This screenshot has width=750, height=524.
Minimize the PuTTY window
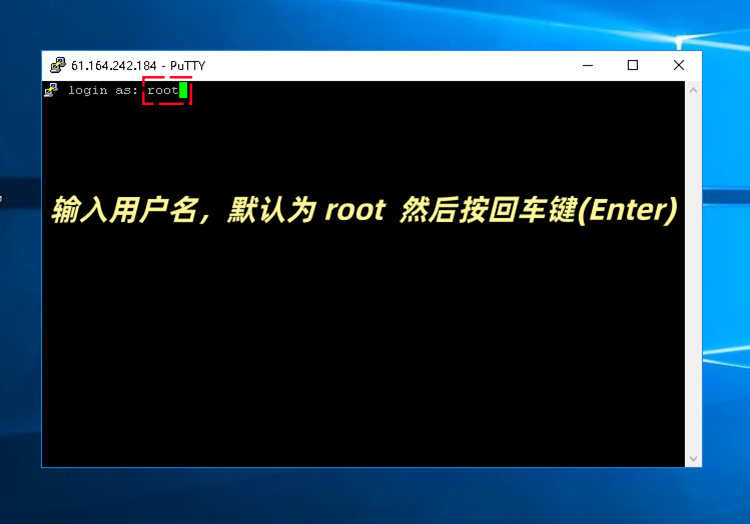coord(587,66)
